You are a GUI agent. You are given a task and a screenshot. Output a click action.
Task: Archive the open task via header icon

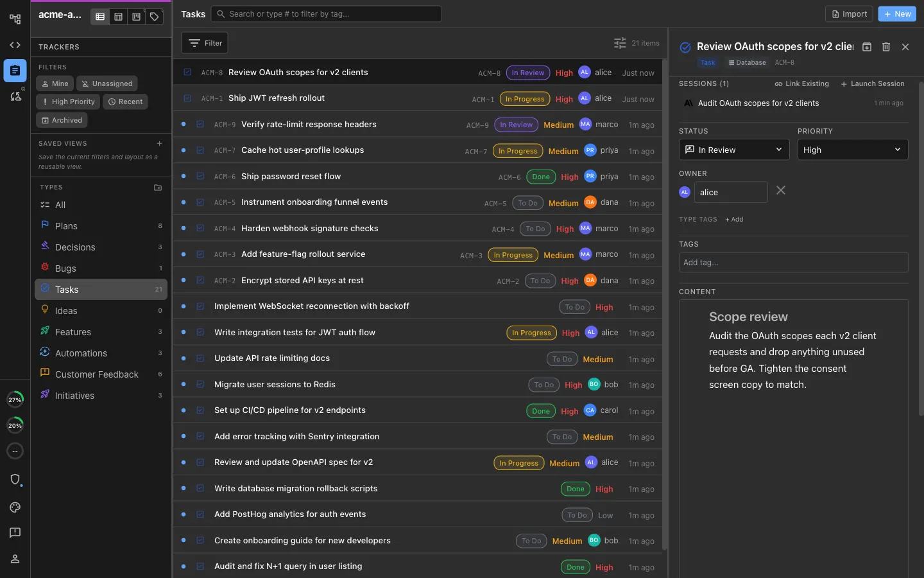867,47
